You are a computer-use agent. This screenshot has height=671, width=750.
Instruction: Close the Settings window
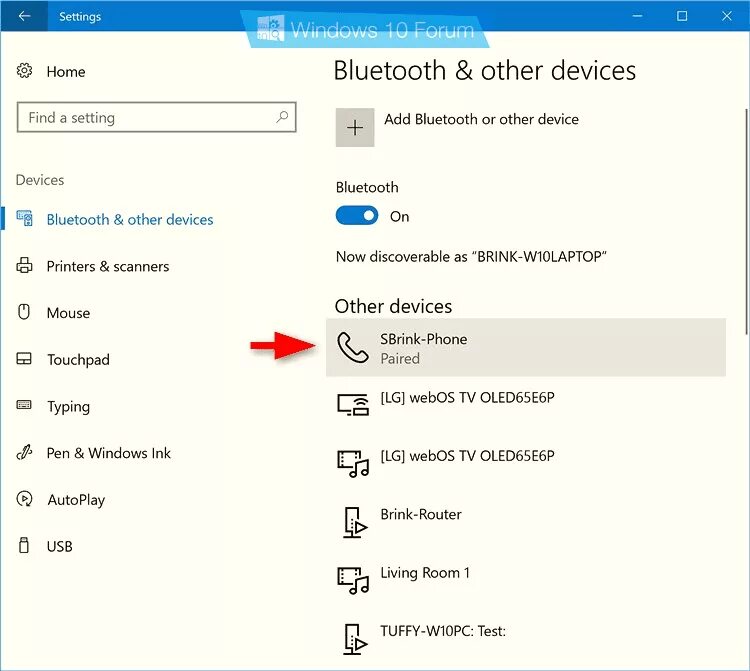(727, 16)
